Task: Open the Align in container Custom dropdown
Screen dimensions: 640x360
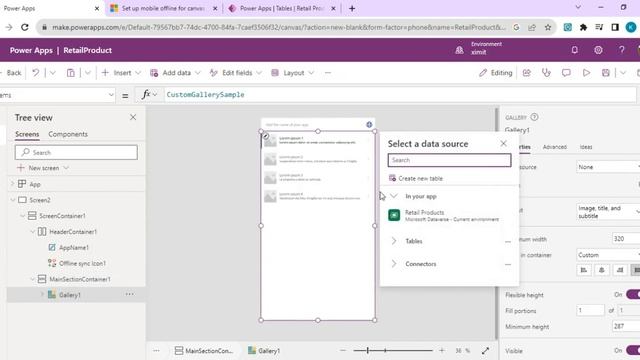Action: pyautogui.click(x=608, y=255)
